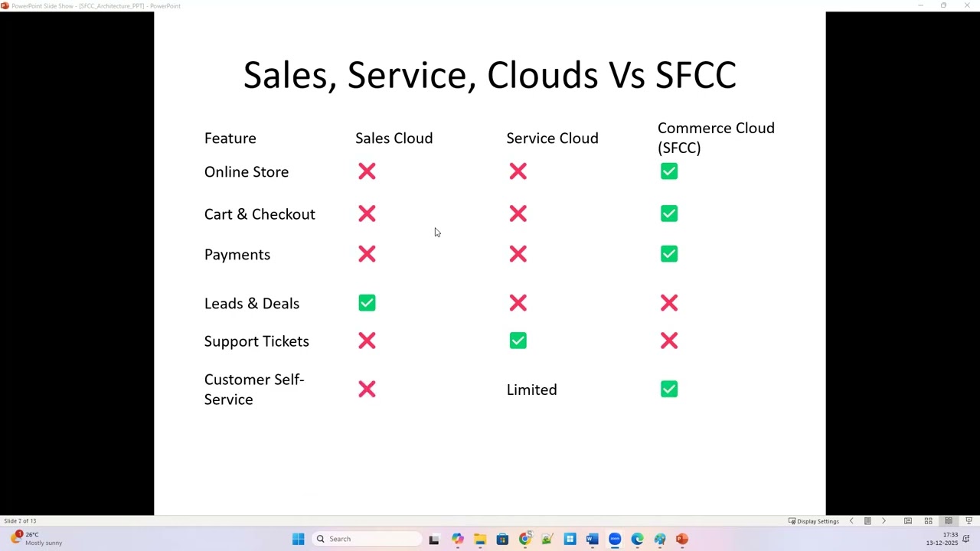Click the taskbar Search box
This screenshot has width=980, height=551.
tap(367, 539)
